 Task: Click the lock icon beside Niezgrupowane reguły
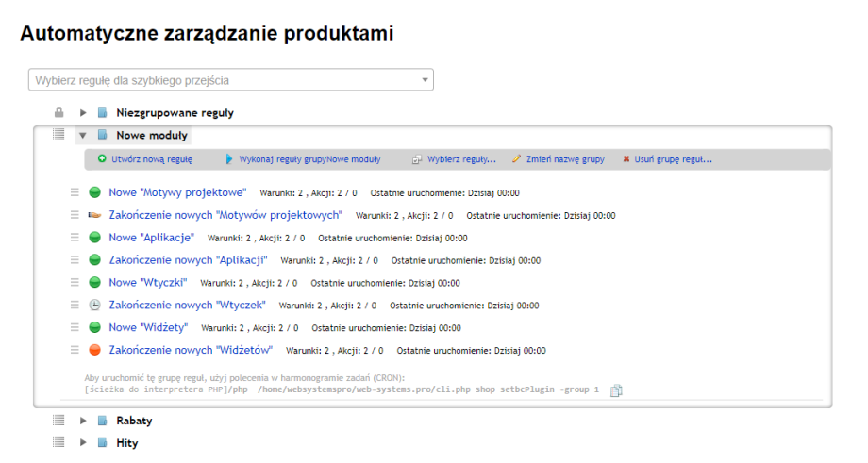[x=58, y=113]
